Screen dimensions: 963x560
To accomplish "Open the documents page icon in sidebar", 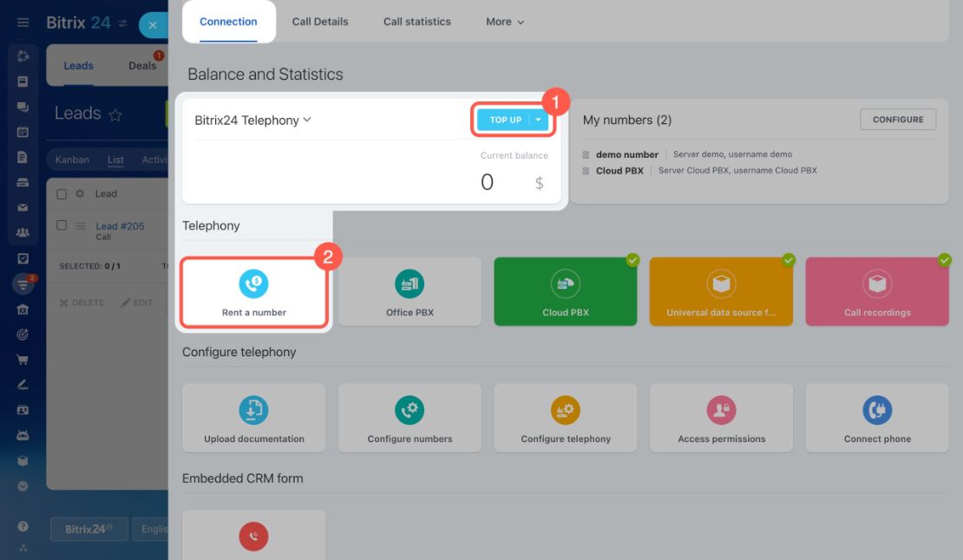I will click(x=23, y=157).
